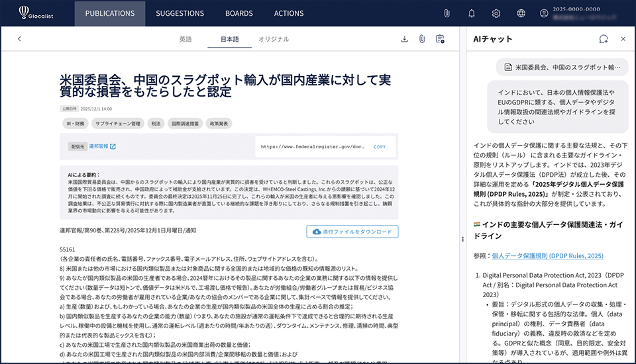Click COPY to copy the URL
636x364 pixels.
click(x=380, y=147)
